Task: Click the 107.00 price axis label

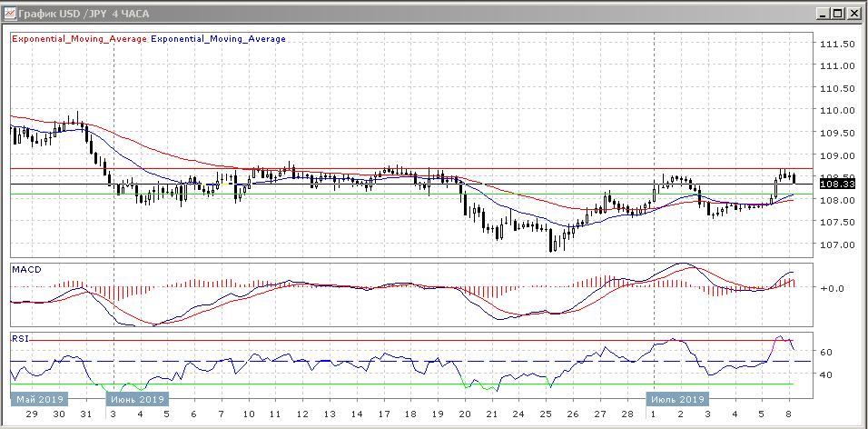Action: click(834, 244)
